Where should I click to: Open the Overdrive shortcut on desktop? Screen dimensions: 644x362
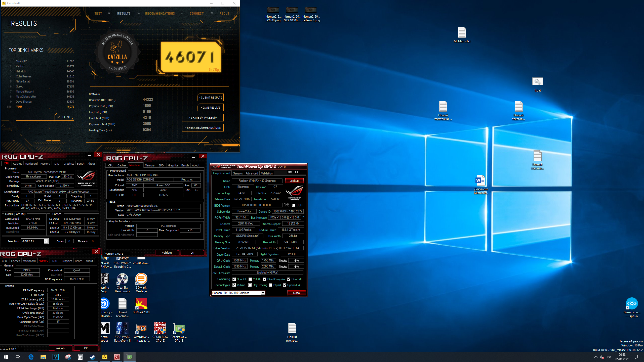[x=141, y=332]
